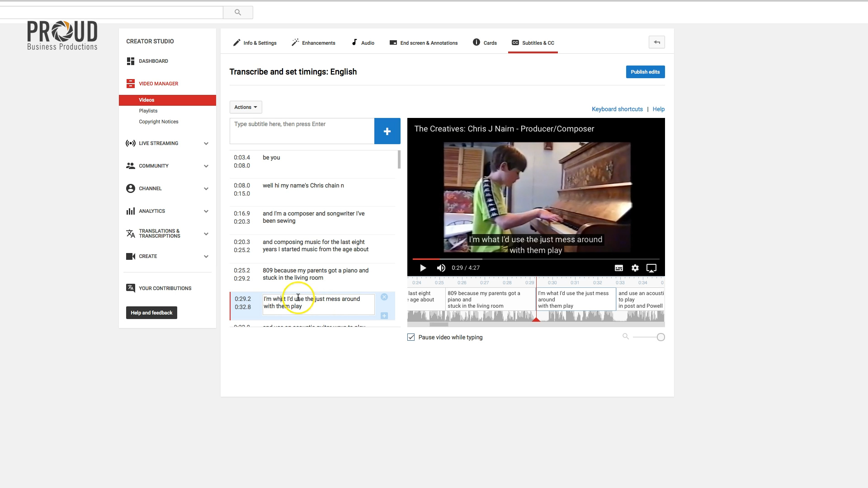Click the Live Streaming broadcast icon
This screenshot has width=868, height=488.
tap(131, 143)
